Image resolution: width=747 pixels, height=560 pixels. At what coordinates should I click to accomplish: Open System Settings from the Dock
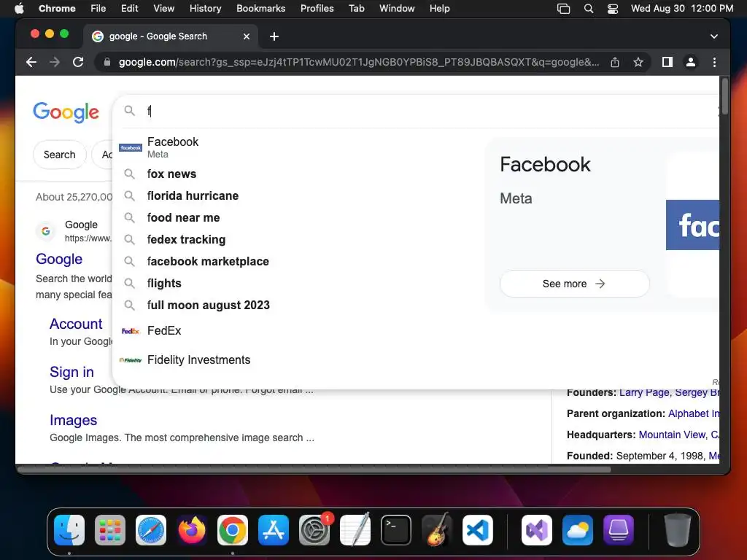click(x=314, y=530)
